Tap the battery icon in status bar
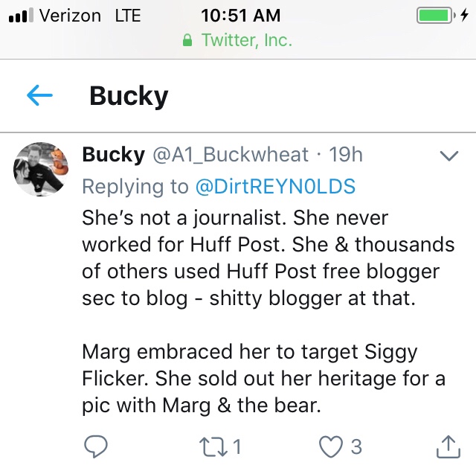The image size is (476, 474). point(435,16)
